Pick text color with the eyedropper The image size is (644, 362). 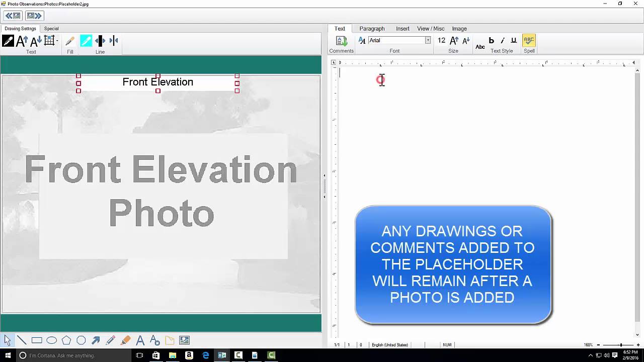click(x=8, y=41)
